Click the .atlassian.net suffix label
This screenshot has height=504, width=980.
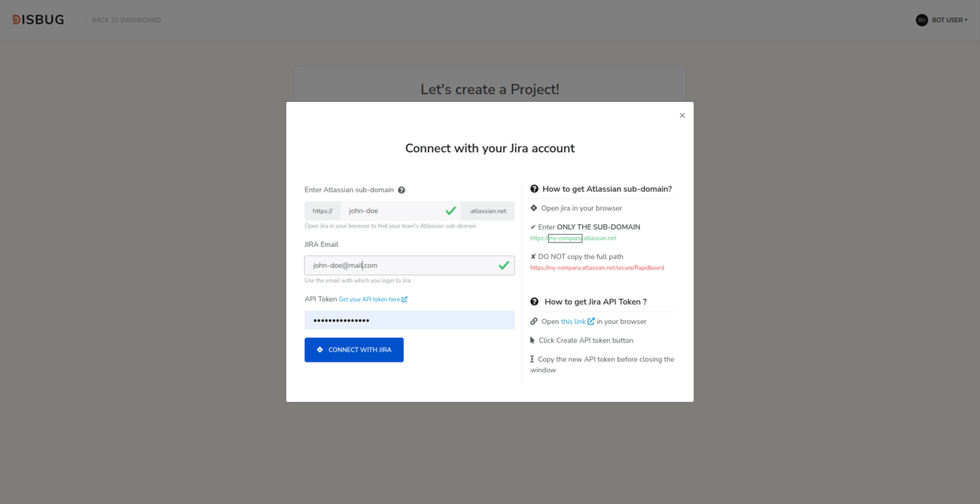[488, 211]
